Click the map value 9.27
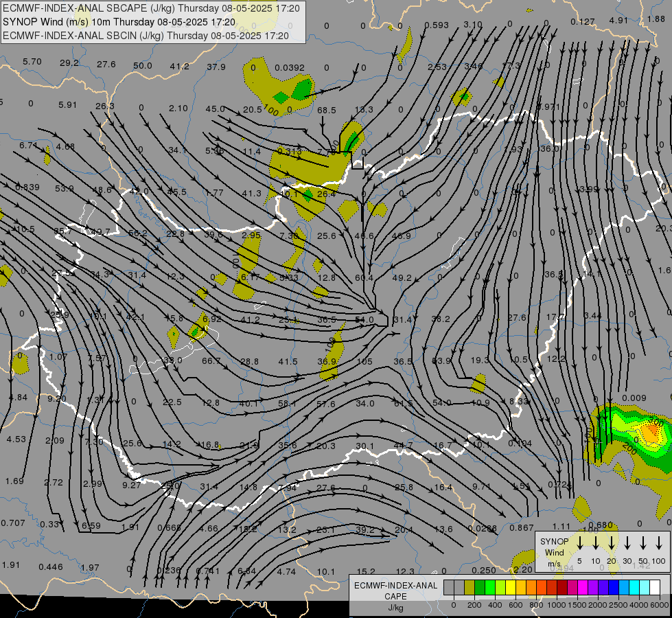672x618 pixels. pos(131,485)
